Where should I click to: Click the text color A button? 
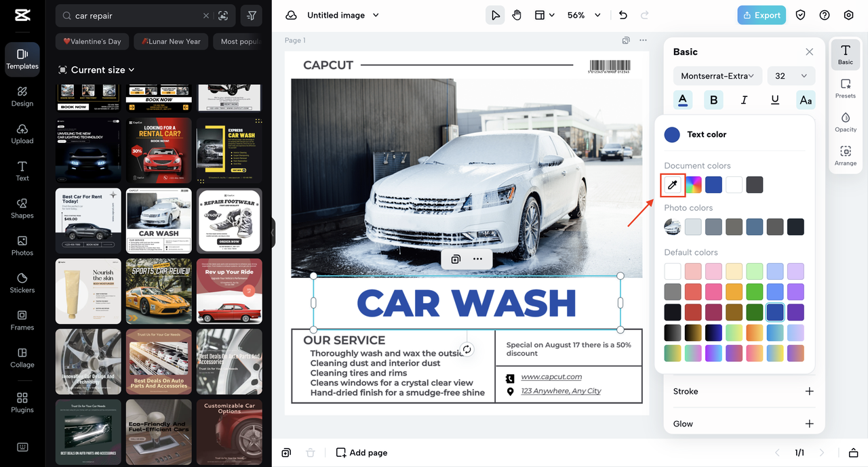click(x=683, y=100)
